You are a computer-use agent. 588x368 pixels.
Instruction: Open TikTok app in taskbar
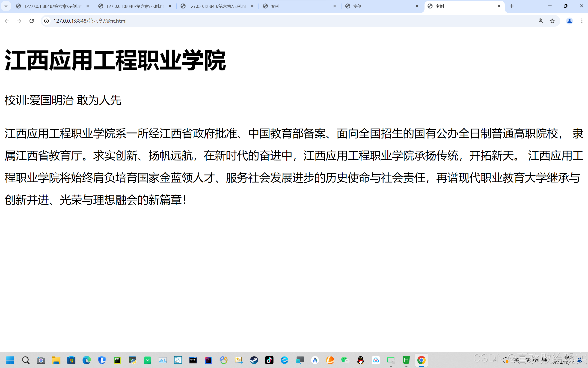[x=269, y=360]
